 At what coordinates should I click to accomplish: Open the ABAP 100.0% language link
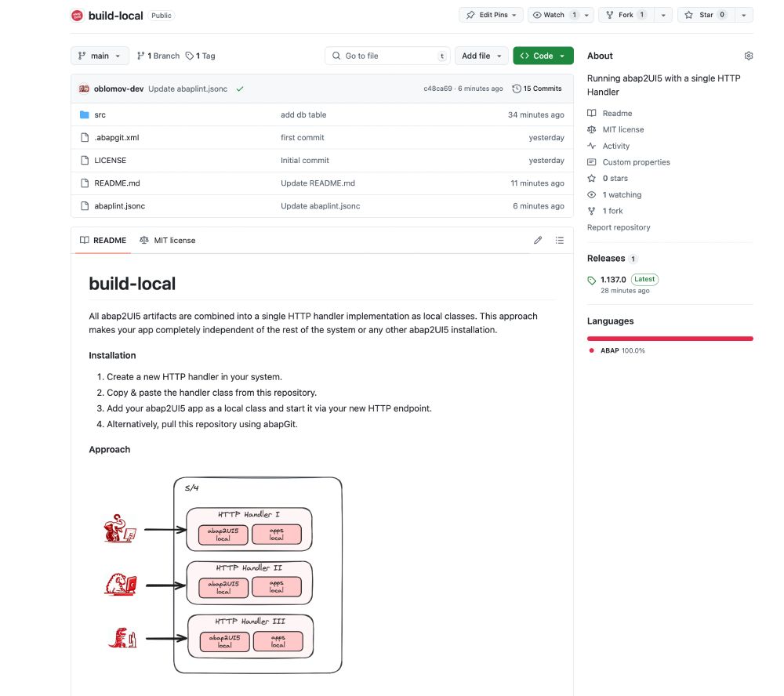click(622, 350)
